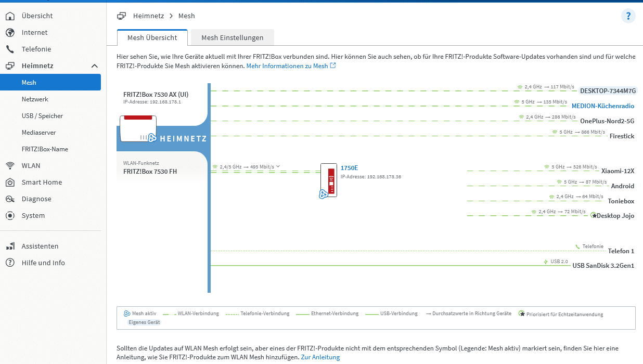This screenshot has height=364, width=643.
Task: Click the DESKTOP-7344M7G device name
Action: coord(608,90)
